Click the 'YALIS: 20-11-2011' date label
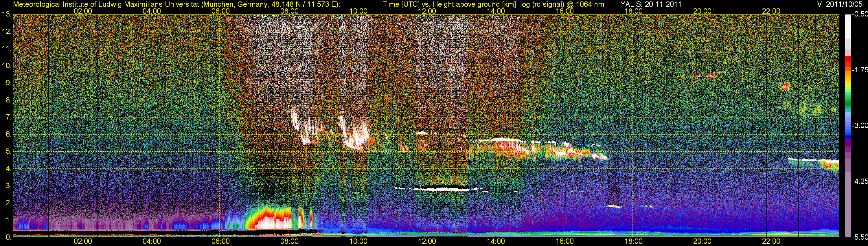The width and height of the screenshot is (868, 246). [651, 4]
